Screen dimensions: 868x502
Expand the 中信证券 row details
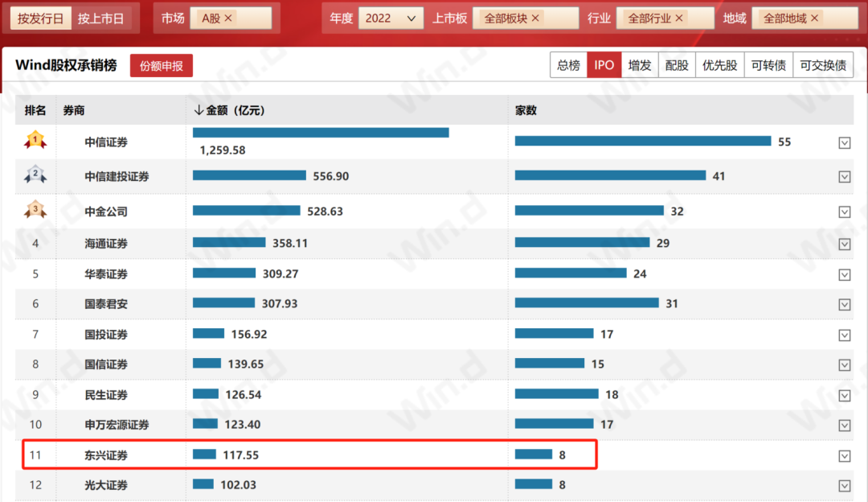click(x=844, y=143)
